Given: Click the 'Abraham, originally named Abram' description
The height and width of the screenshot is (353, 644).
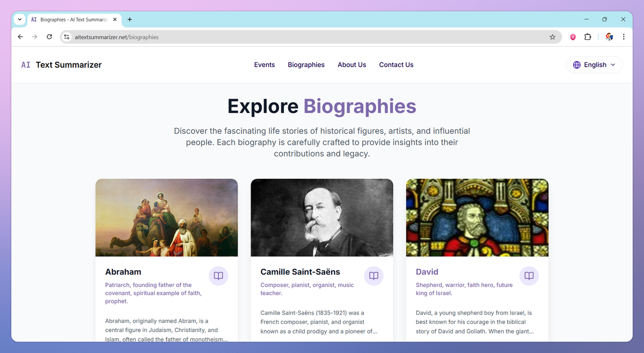Looking at the screenshot, I should (166, 330).
